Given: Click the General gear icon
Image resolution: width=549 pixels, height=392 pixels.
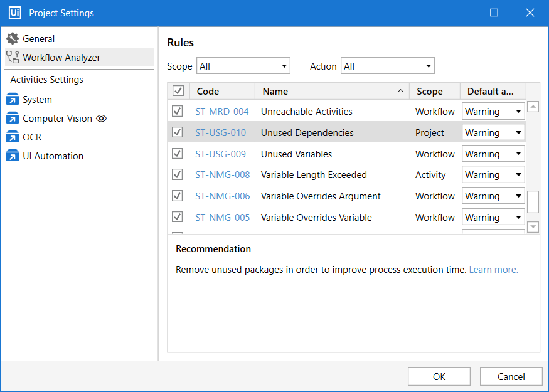Looking at the screenshot, I should (x=13, y=39).
